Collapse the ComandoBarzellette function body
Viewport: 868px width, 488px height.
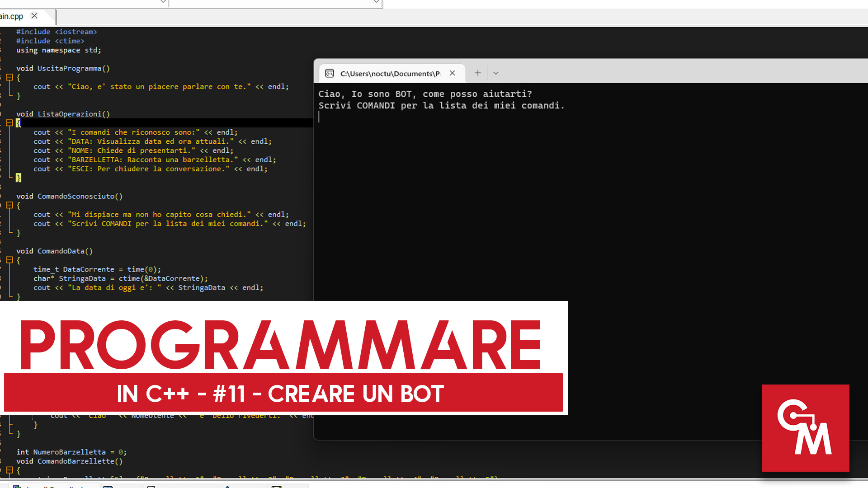[9, 470]
